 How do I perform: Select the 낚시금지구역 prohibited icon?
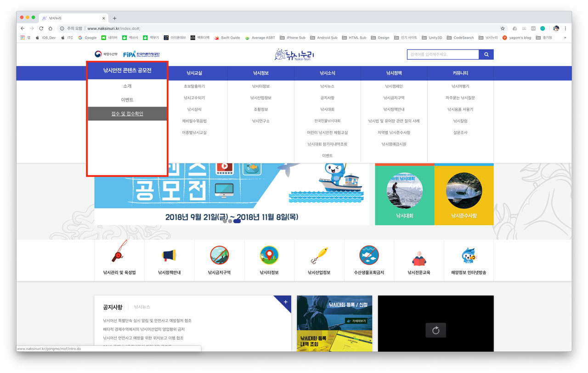(x=219, y=255)
